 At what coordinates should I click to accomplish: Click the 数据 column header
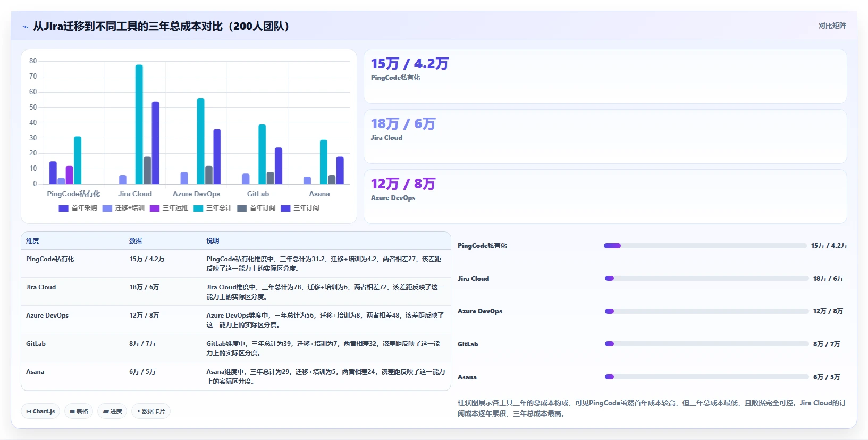(x=136, y=241)
